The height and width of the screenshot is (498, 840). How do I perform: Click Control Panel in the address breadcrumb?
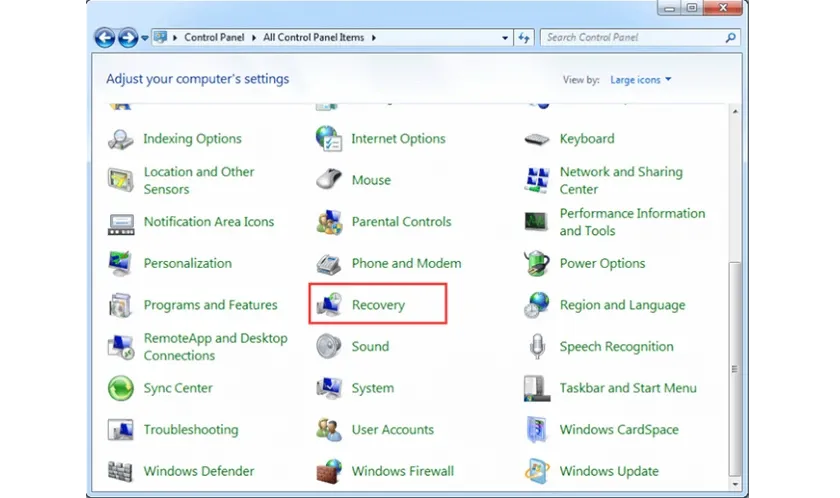pyautogui.click(x=214, y=37)
